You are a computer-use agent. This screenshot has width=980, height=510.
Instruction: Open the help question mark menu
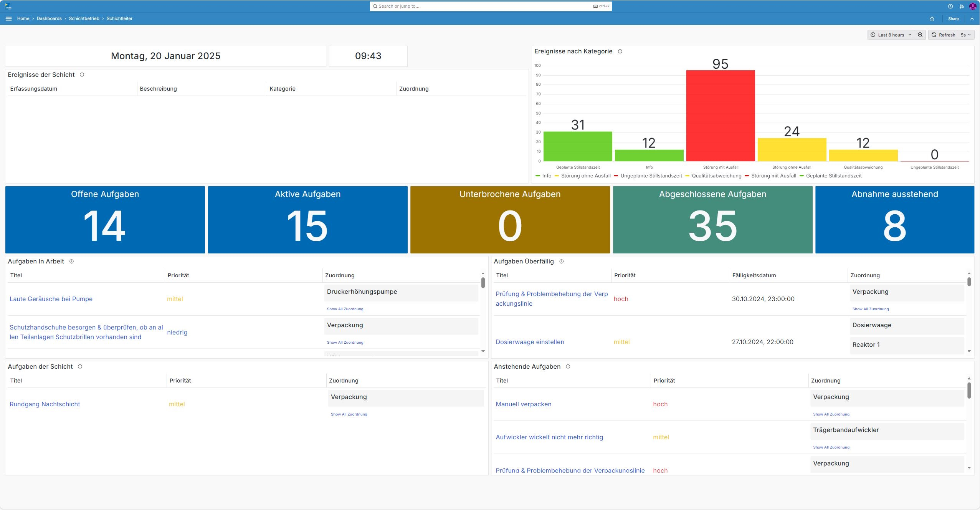point(950,6)
